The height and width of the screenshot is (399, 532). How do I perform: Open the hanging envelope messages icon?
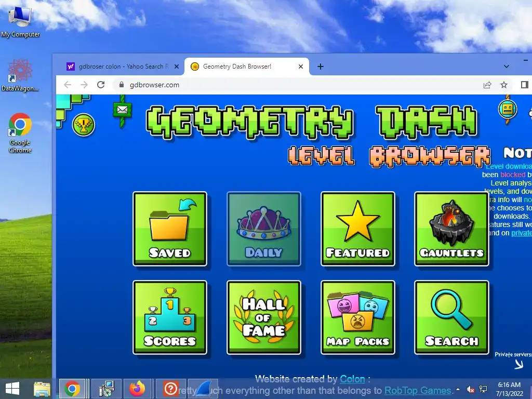[x=122, y=110]
